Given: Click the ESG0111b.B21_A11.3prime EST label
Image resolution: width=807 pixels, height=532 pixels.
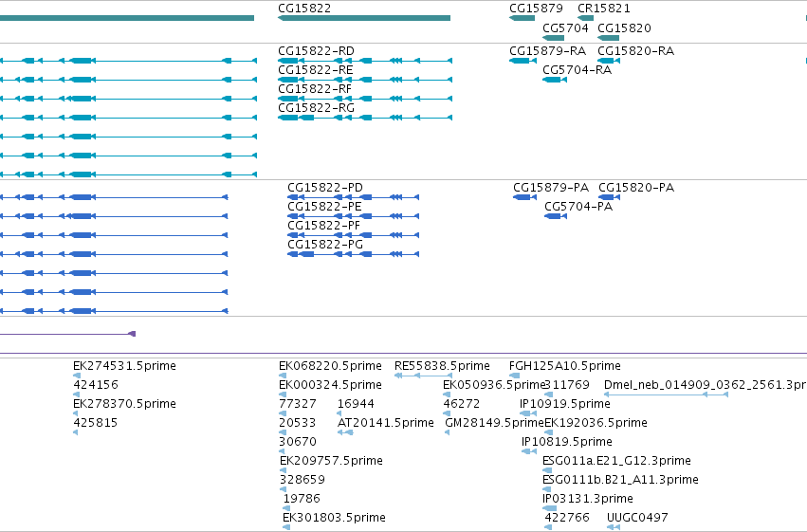Looking at the screenshot, I should (621, 480).
